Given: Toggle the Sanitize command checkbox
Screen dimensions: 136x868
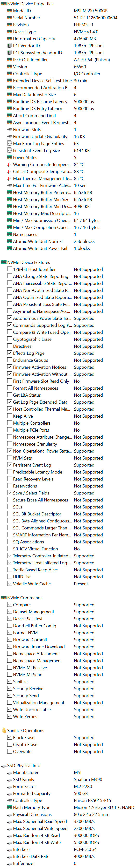Looking at the screenshot, I should pyautogui.click(x=9, y=682).
